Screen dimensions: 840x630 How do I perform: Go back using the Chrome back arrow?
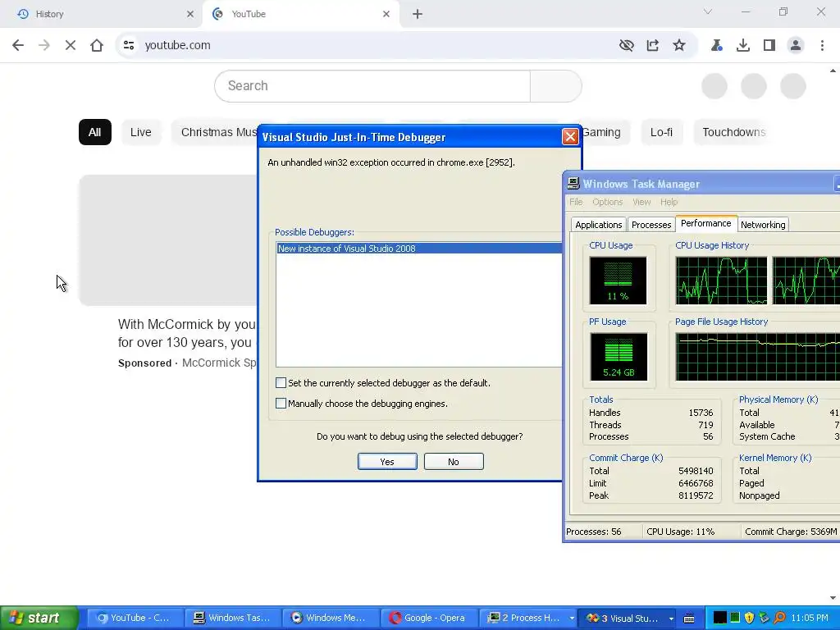coord(18,46)
